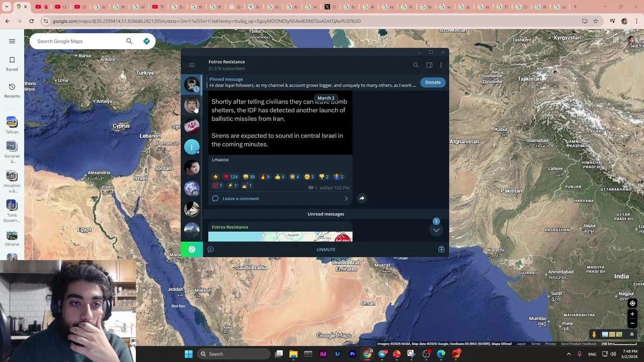Toggle the laughing 30 reaction
This screenshot has width=644, height=362.
[x=249, y=177]
